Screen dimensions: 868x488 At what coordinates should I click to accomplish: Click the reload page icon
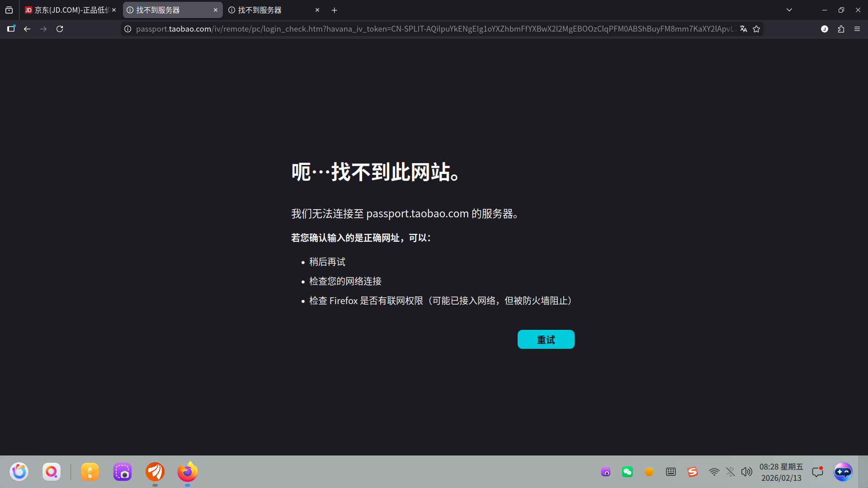[60, 29]
